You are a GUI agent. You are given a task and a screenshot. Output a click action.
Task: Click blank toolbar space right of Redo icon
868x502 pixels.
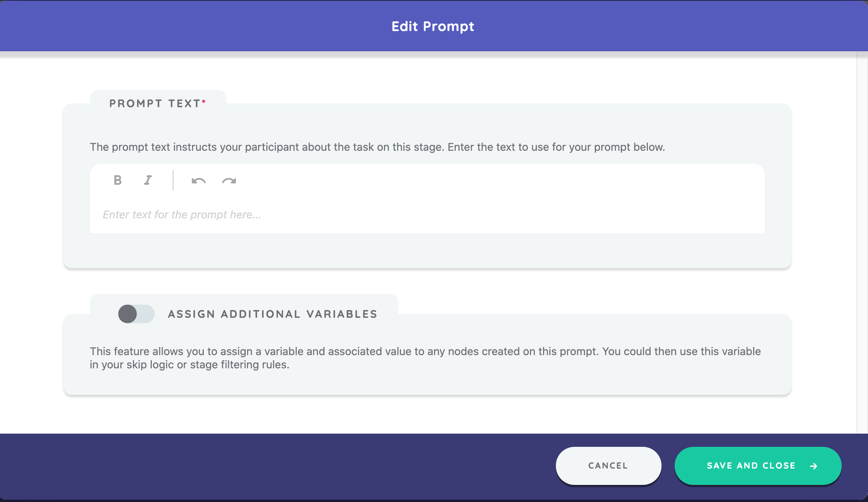click(x=466, y=180)
